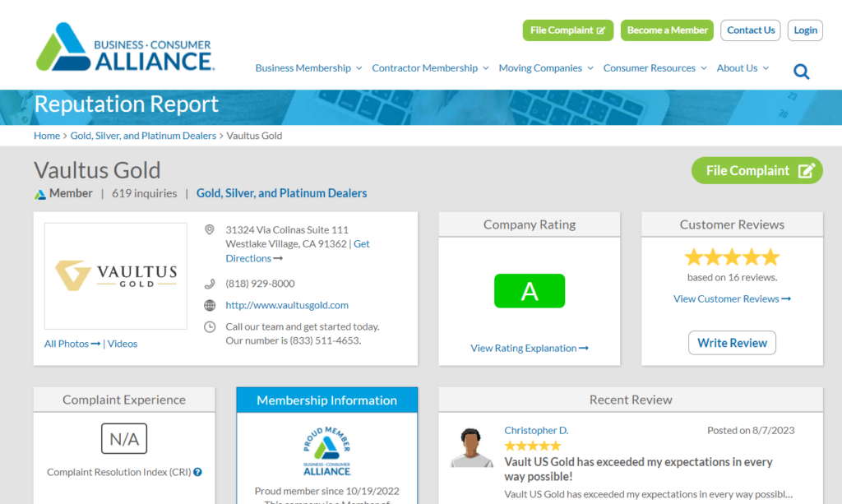842x504 pixels.
Task: Click the Become a Member button
Action: [667, 30]
